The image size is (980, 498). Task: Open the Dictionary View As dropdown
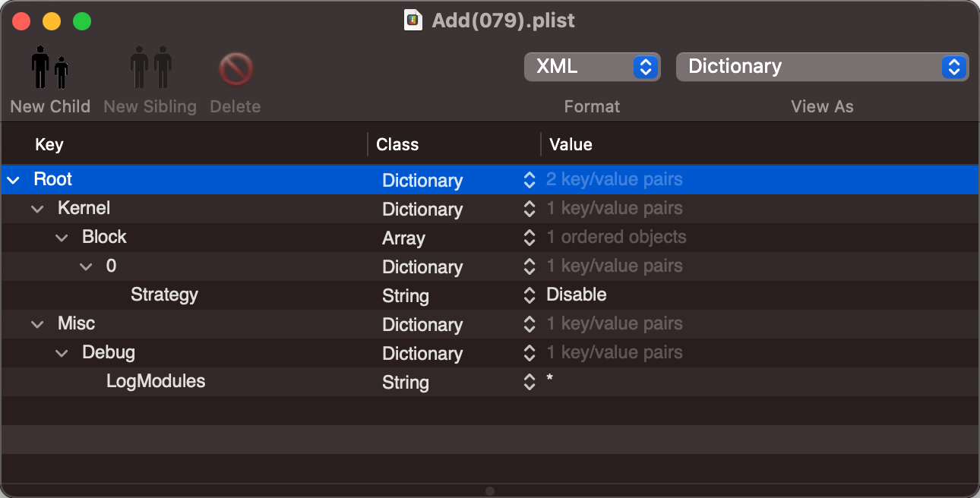822,67
